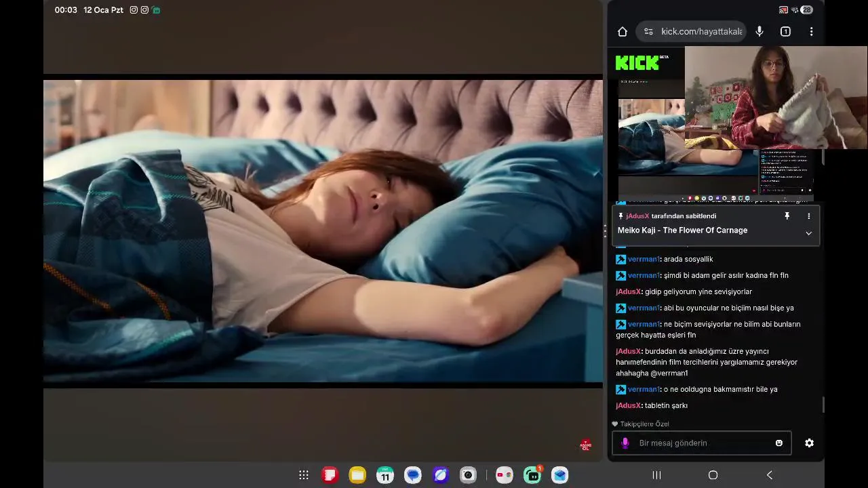Tap the kick.com address bar

click(x=692, y=31)
